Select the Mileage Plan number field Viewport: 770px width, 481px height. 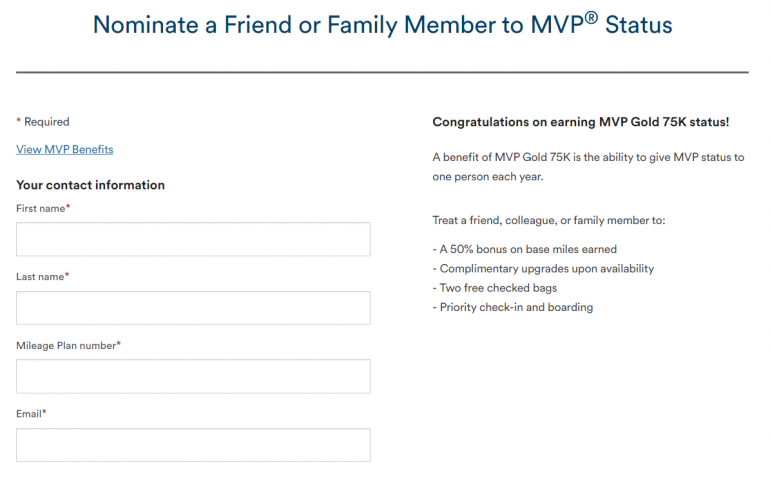[x=193, y=376]
